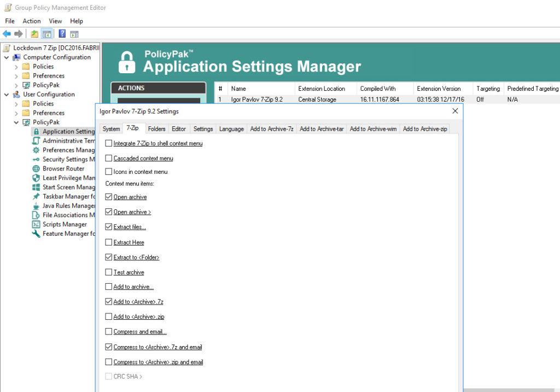Click the Computer Configuration node icon

pyautogui.click(x=17, y=57)
